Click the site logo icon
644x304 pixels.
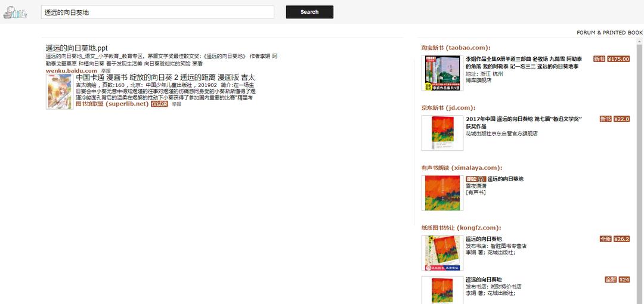[x=15, y=13]
